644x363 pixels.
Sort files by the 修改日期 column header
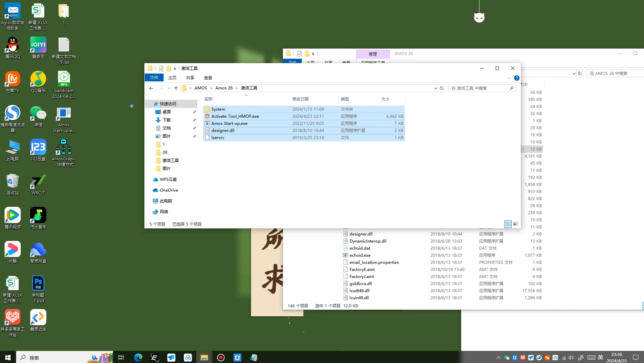point(314,99)
